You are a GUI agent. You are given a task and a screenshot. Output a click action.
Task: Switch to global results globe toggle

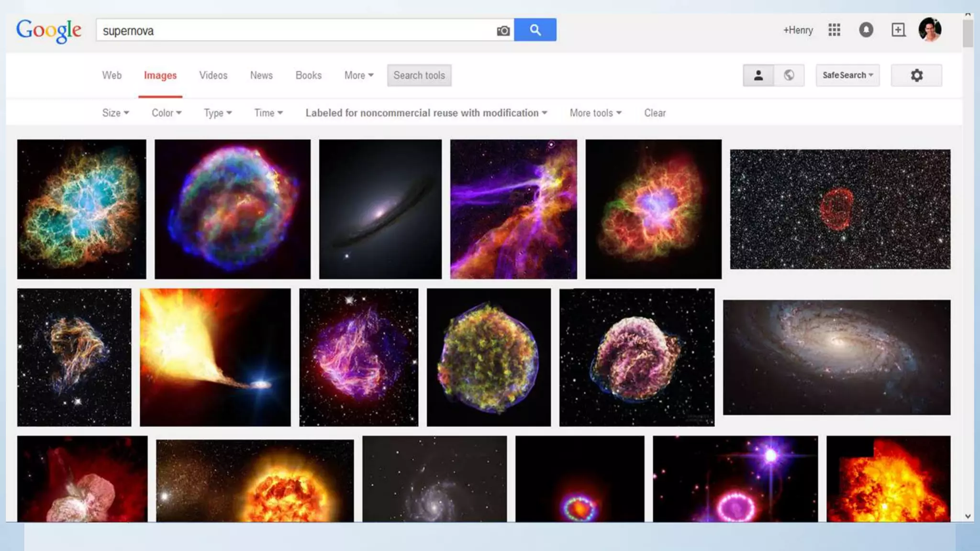(789, 76)
